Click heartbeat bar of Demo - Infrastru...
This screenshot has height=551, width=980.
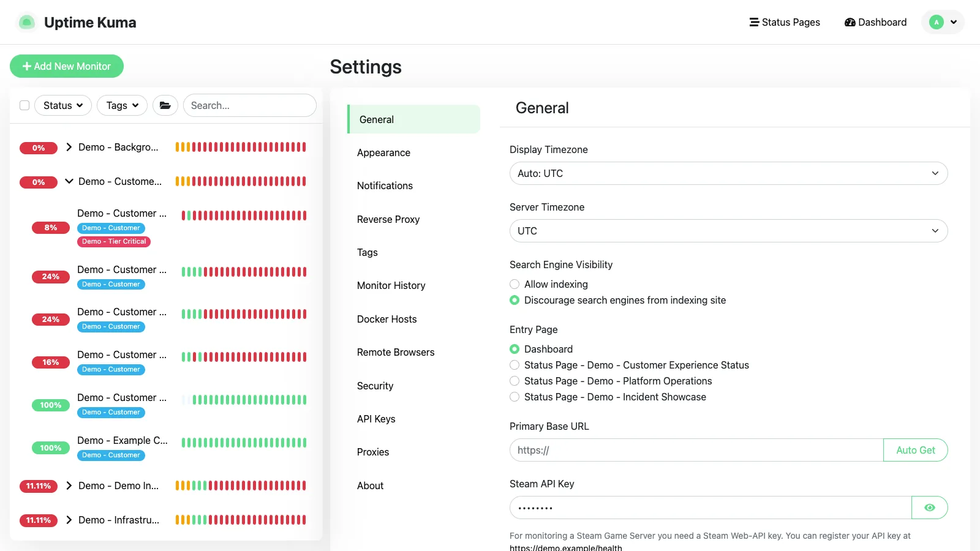point(241,520)
